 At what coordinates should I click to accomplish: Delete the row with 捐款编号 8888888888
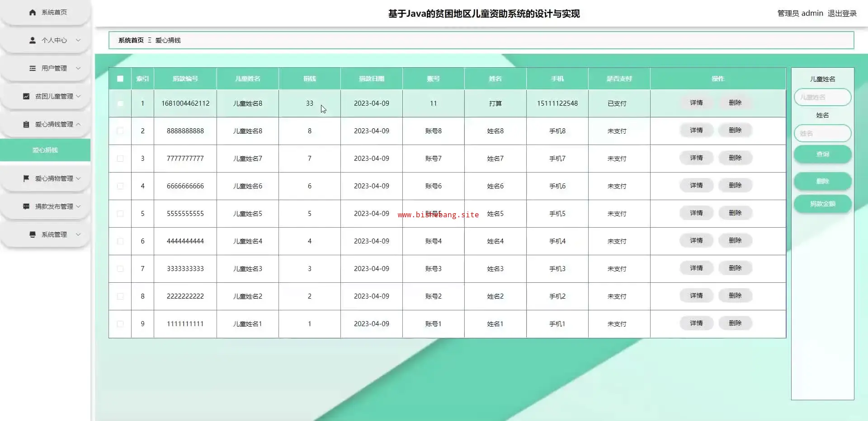click(735, 131)
